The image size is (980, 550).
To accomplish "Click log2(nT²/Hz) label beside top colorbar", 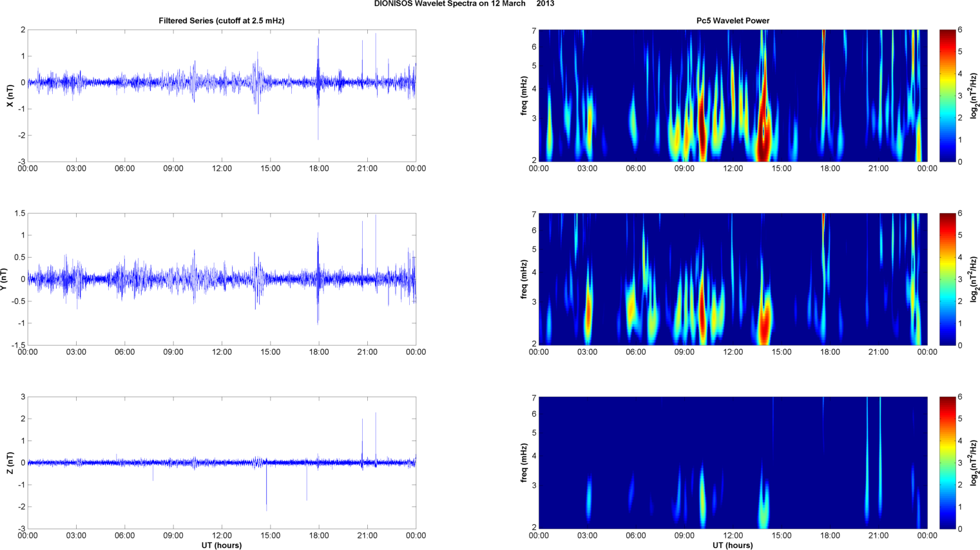I will point(974,95).
